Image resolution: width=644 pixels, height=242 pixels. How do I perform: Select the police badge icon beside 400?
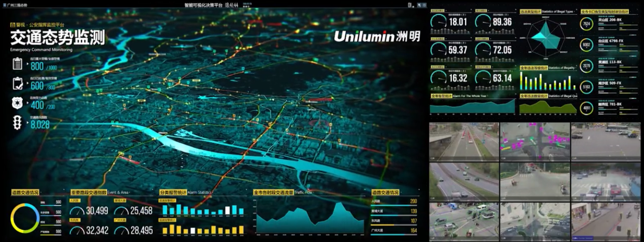(18, 103)
